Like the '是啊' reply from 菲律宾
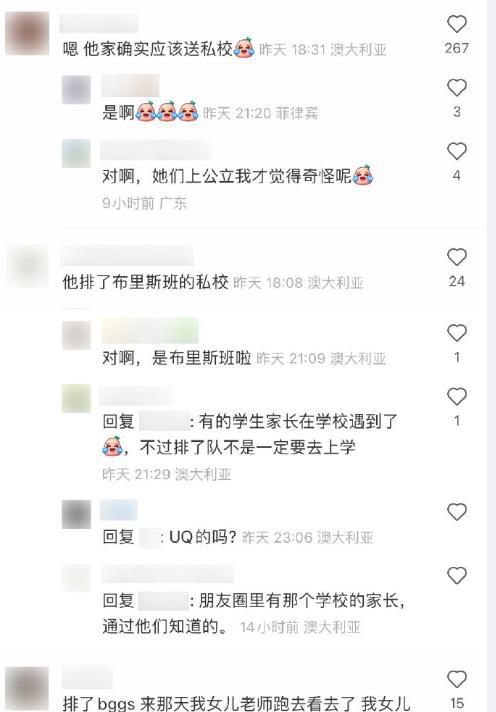 click(x=456, y=88)
